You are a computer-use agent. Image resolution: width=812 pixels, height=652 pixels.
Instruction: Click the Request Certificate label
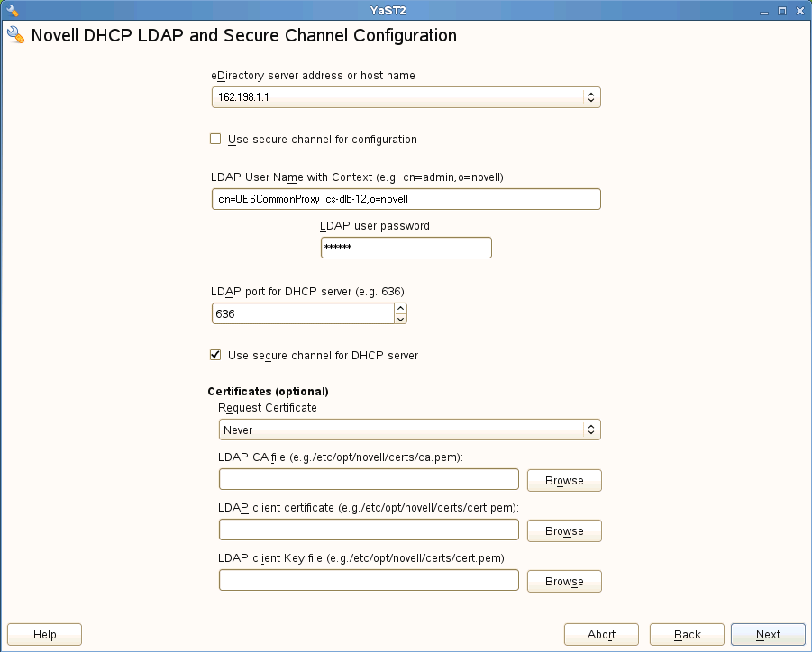click(268, 408)
